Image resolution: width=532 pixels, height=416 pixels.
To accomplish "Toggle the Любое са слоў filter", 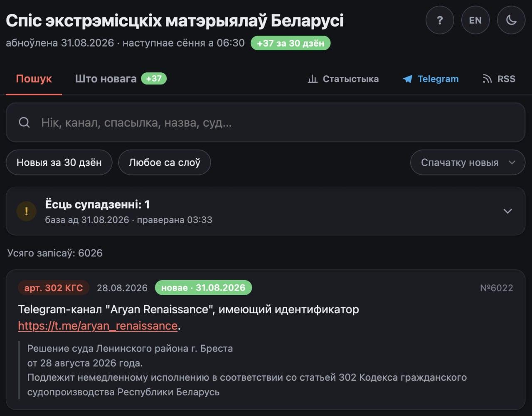I will [x=165, y=162].
